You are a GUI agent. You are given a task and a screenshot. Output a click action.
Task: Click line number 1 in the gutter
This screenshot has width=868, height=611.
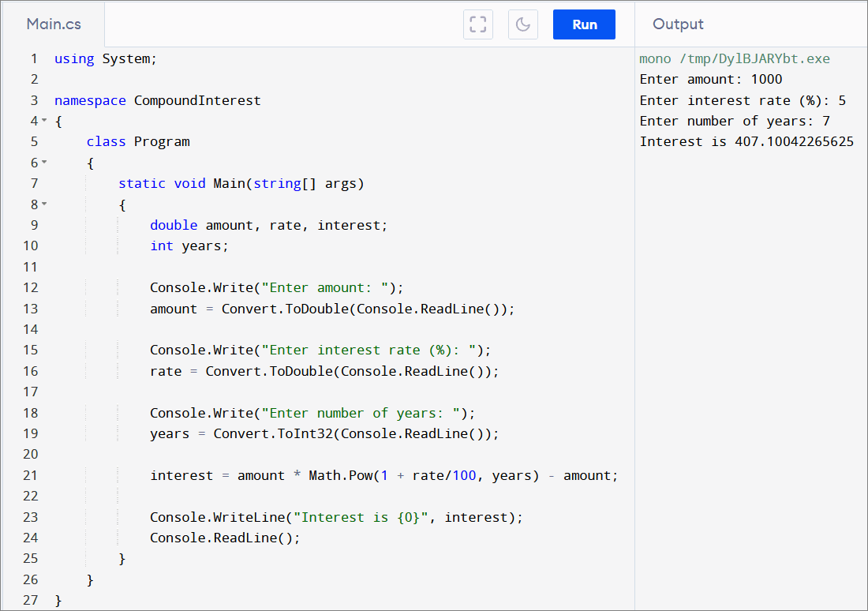(34, 58)
